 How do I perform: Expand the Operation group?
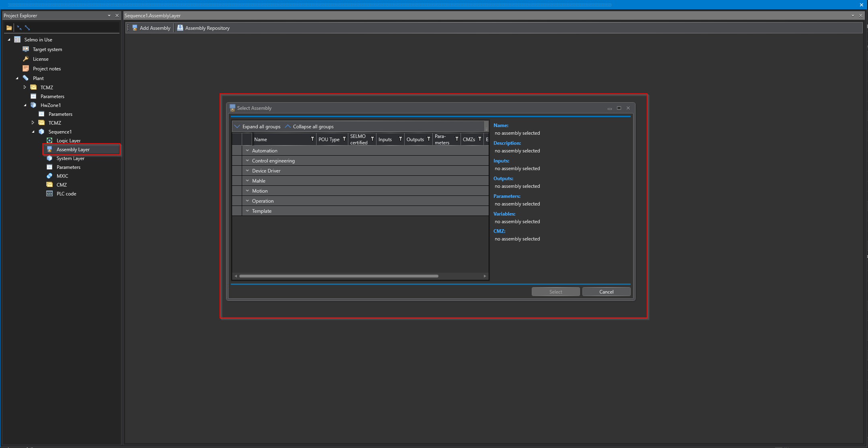click(x=247, y=201)
